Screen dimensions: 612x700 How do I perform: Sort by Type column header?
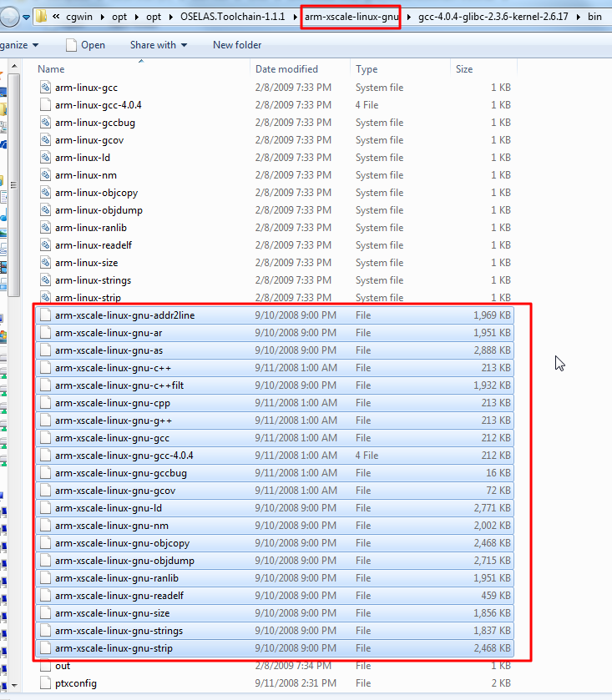[400, 69]
